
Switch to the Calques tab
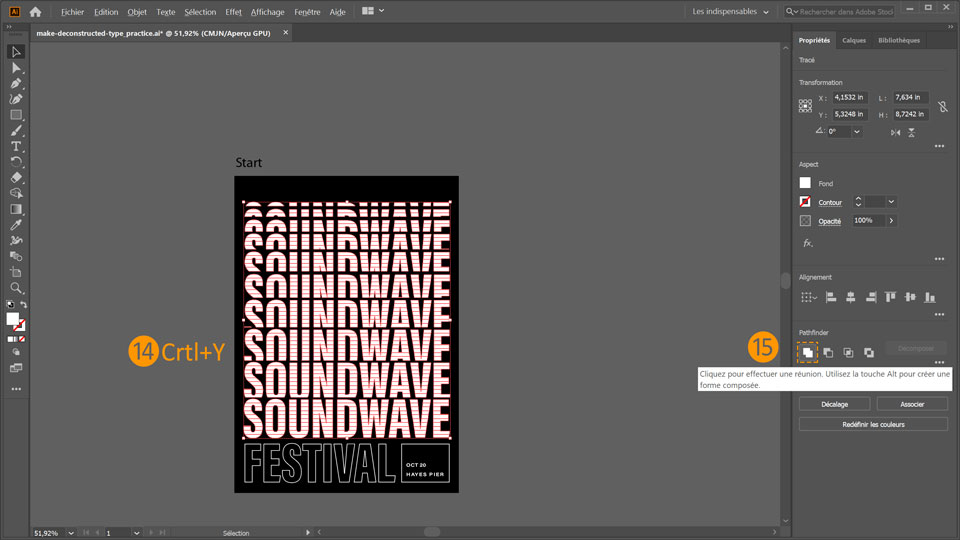pyautogui.click(x=854, y=41)
